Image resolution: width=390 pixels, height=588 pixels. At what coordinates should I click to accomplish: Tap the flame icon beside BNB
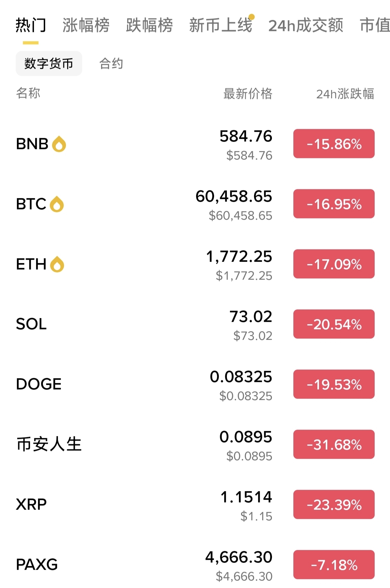click(59, 144)
